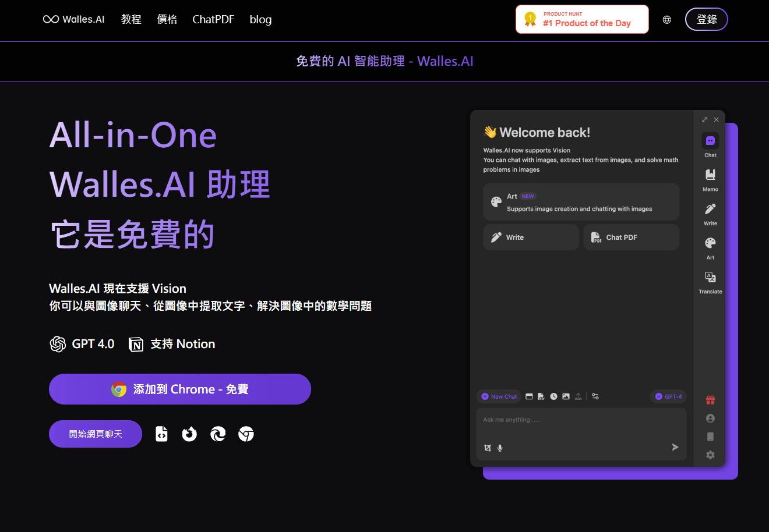Click the Write card button
The height and width of the screenshot is (532, 769).
click(531, 237)
